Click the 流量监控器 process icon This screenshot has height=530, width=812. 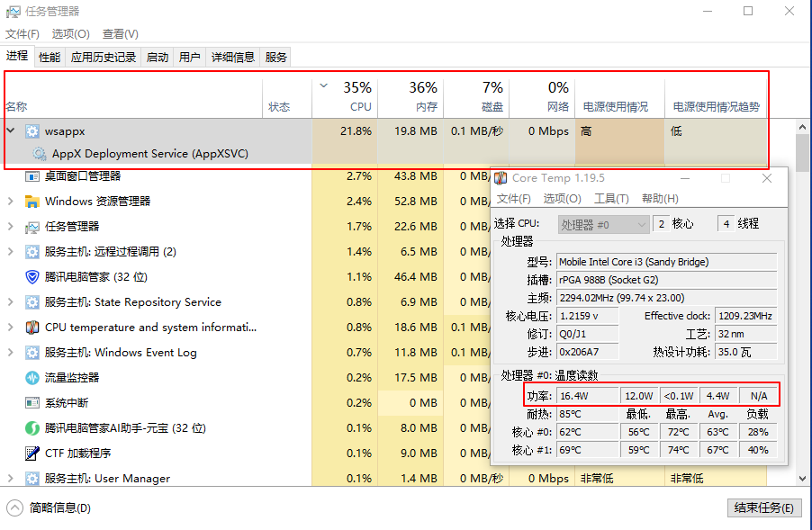point(32,378)
